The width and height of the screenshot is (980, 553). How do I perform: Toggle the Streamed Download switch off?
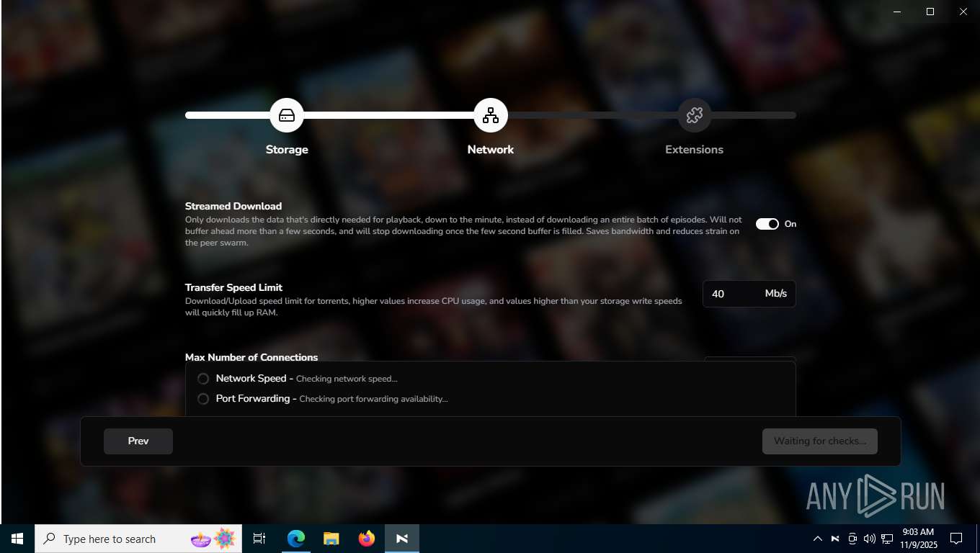(x=767, y=224)
